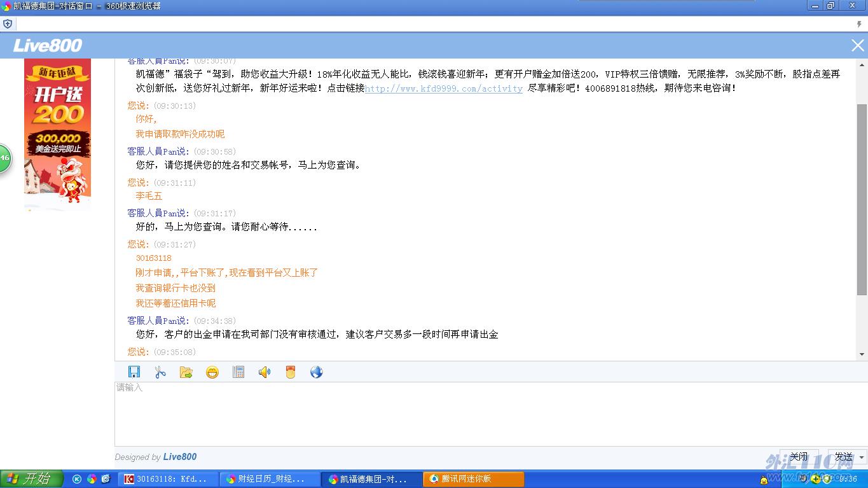Open the smiley emoticon picker
The height and width of the screenshot is (488, 868).
212,372
